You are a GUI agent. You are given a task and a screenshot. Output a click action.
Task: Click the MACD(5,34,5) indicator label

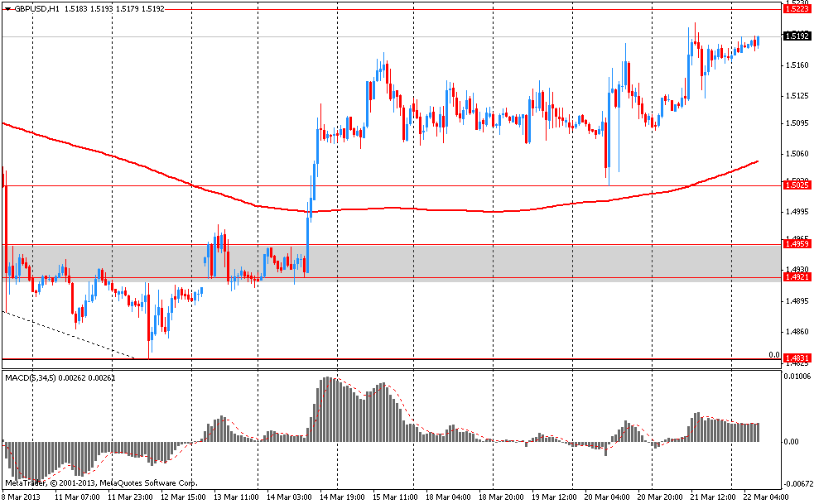pos(30,378)
